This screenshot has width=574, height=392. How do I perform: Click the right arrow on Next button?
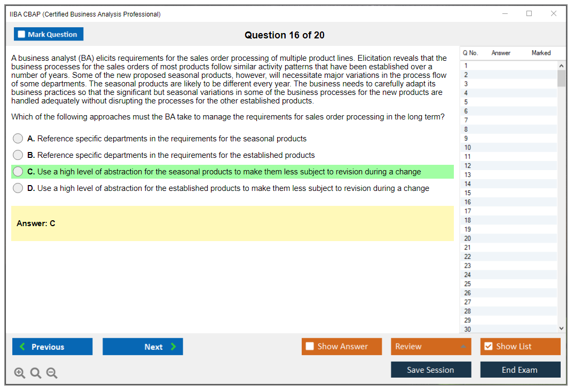174,347
